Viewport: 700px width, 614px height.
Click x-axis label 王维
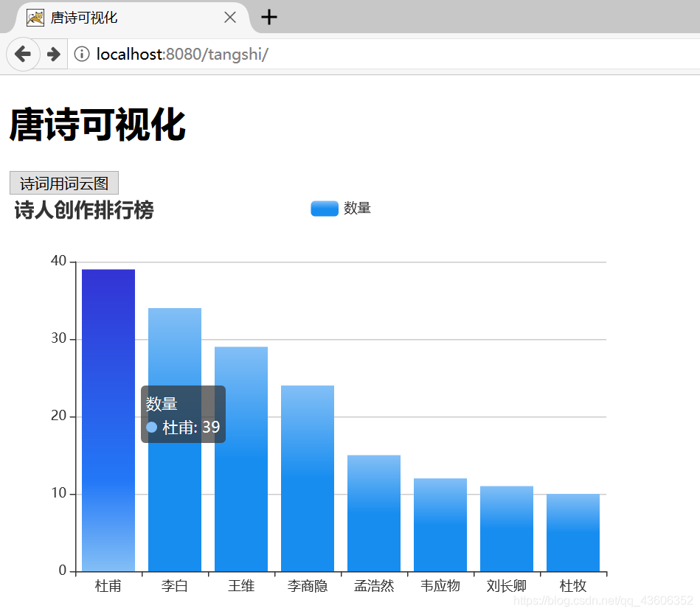click(241, 586)
